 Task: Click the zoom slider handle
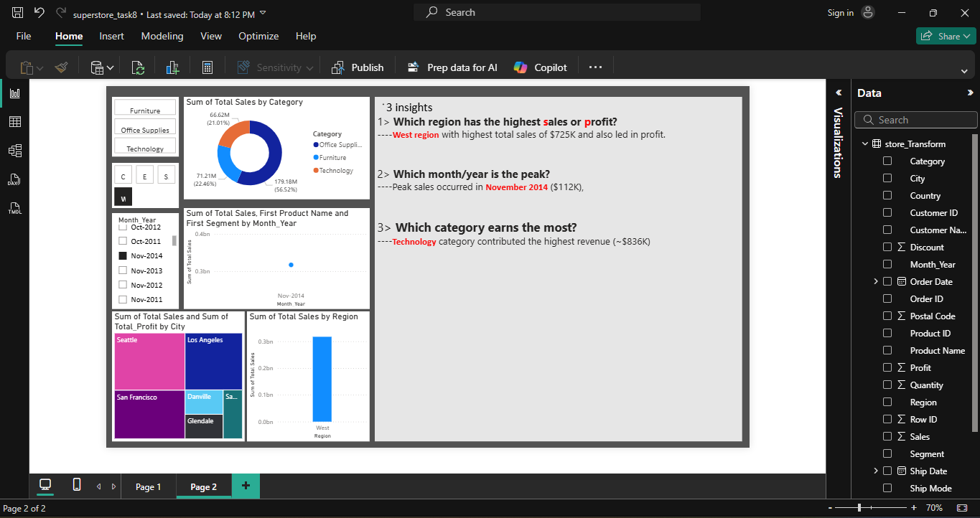(x=859, y=508)
